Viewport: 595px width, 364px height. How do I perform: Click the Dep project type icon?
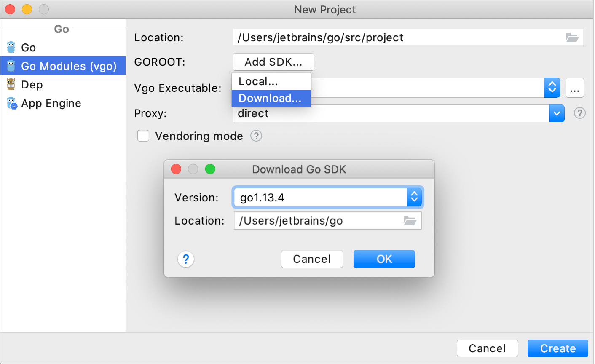(11, 84)
